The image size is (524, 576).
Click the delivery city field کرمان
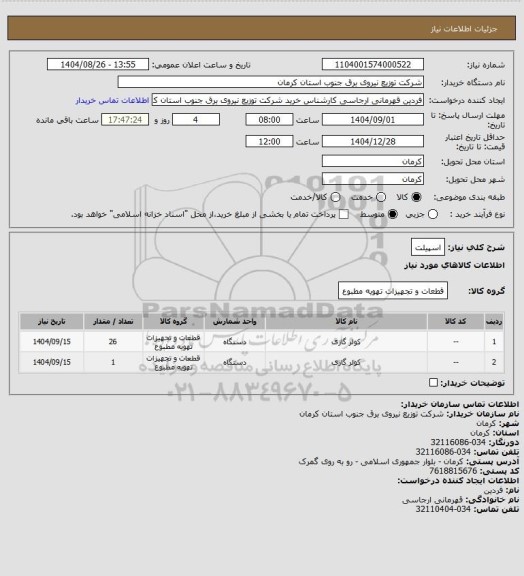[x=373, y=179]
